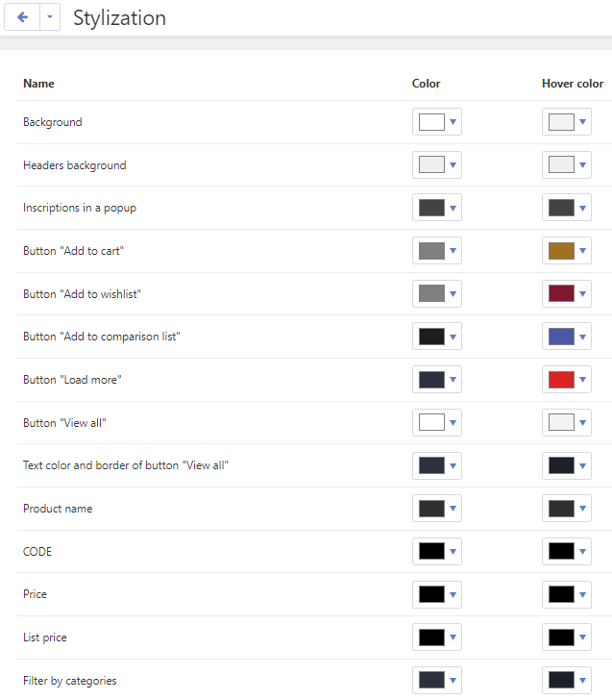Click the Background hover color swatch

point(561,122)
